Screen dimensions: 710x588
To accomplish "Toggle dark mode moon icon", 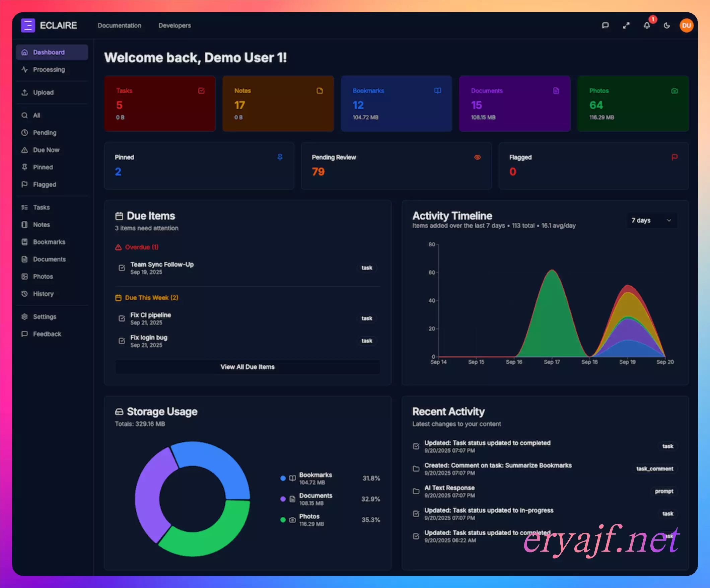I will (667, 25).
